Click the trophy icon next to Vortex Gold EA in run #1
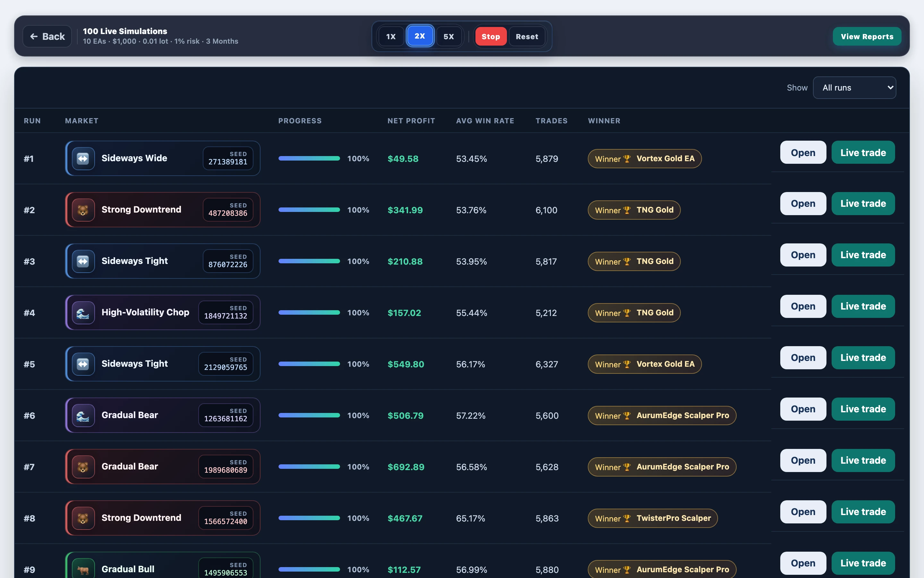The image size is (924, 578). click(627, 159)
